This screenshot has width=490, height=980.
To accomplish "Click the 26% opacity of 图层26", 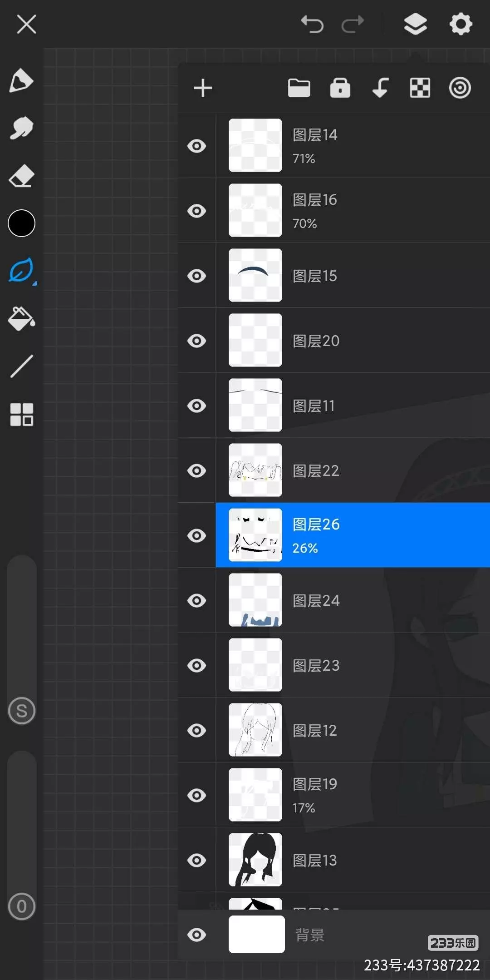I will point(305,549).
